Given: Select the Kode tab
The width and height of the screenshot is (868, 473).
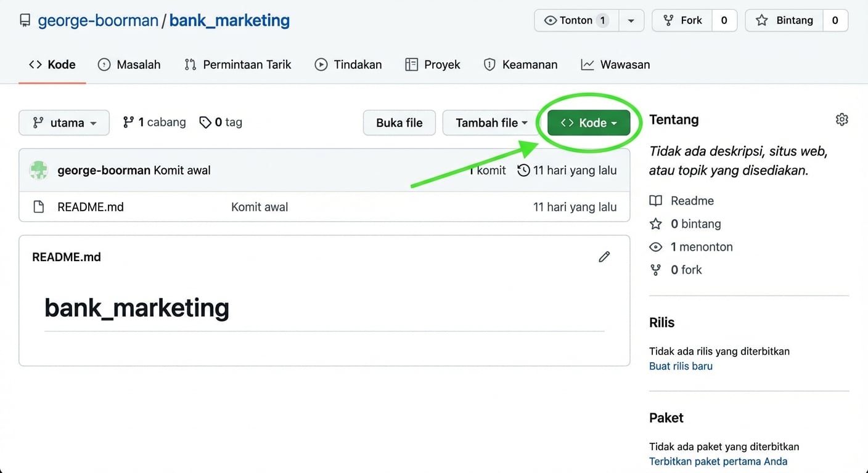Looking at the screenshot, I should 52,65.
